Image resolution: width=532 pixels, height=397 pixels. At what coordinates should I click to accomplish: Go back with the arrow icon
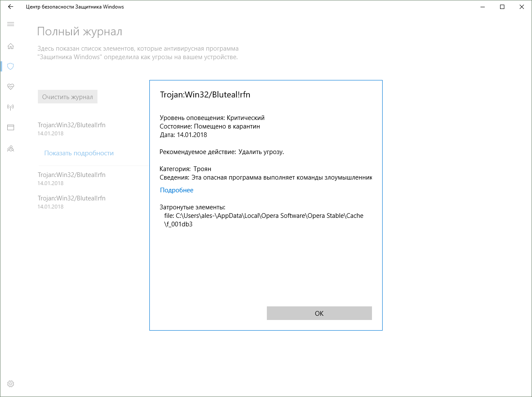[11, 7]
